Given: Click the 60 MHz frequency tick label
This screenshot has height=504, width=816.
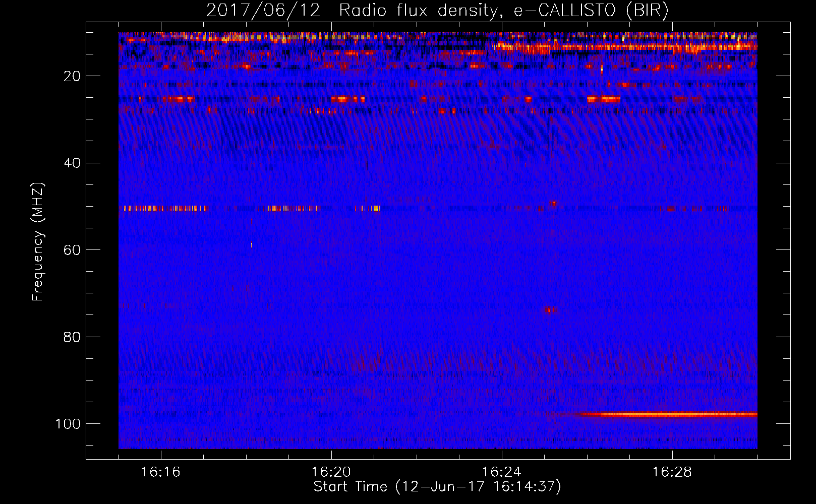Looking at the screenshot, I should (73, 250).
